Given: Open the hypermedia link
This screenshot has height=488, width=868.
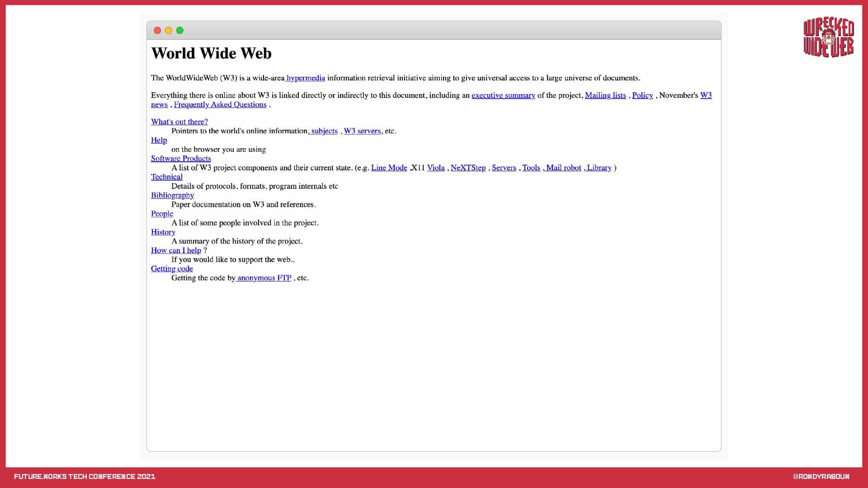Looking at the screenshot, I should click(x=306, y=78).
